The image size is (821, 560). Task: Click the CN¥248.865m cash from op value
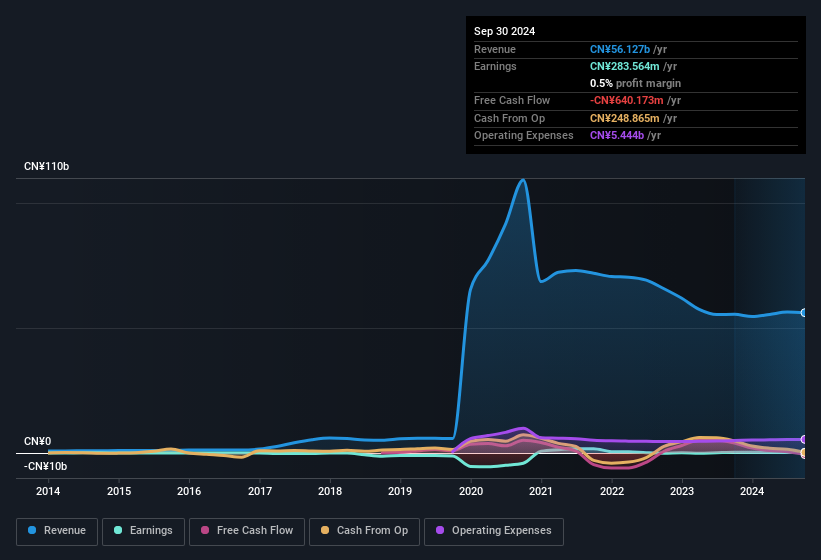tap(625, 118)
